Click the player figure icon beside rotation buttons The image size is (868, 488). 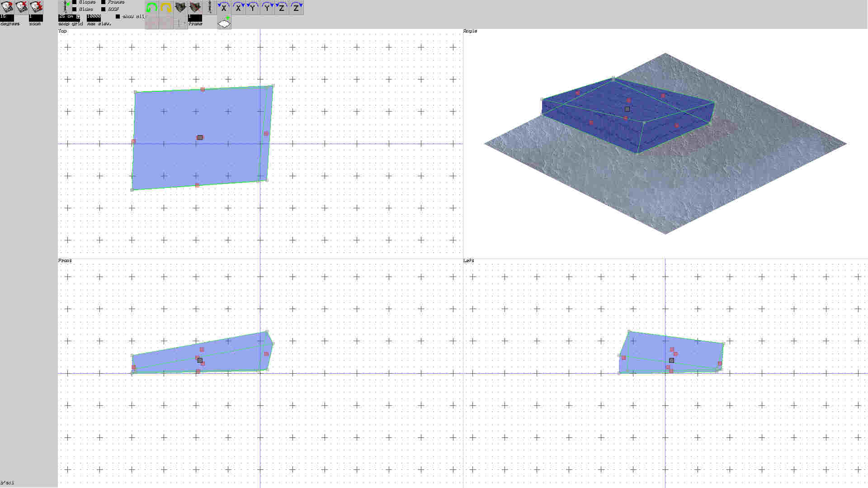click(x=210, y=7)
